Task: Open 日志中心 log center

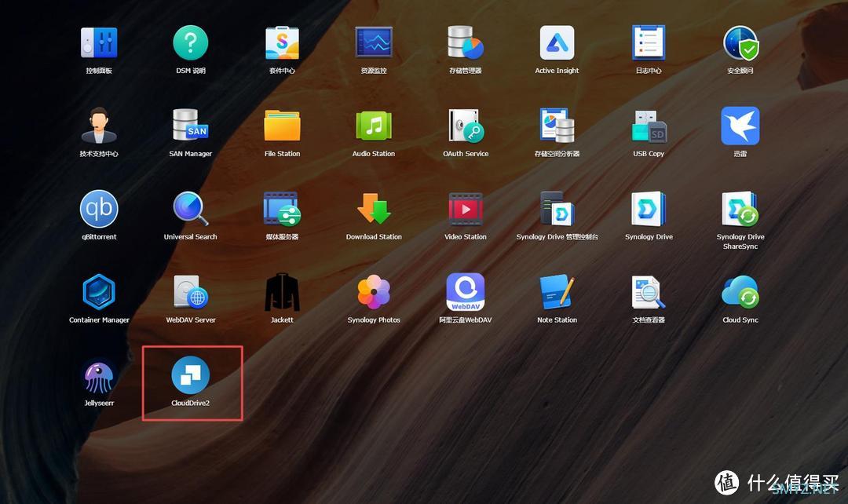Action: [649, 42]
